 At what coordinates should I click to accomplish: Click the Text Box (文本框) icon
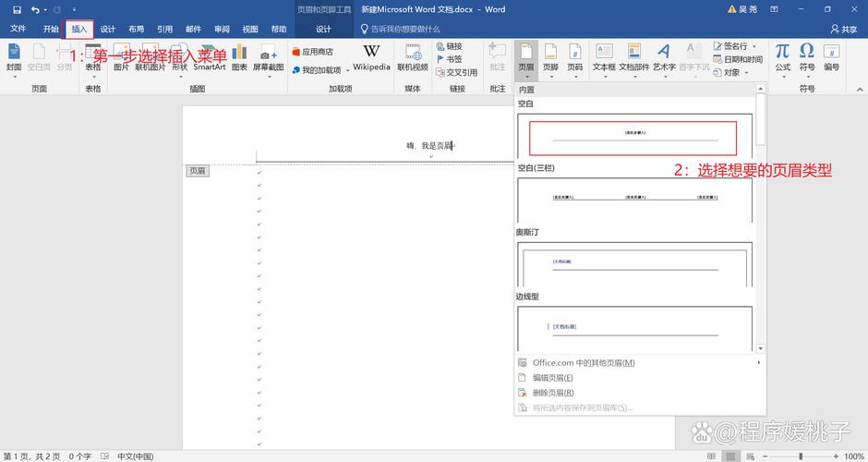tap(604, 60)
